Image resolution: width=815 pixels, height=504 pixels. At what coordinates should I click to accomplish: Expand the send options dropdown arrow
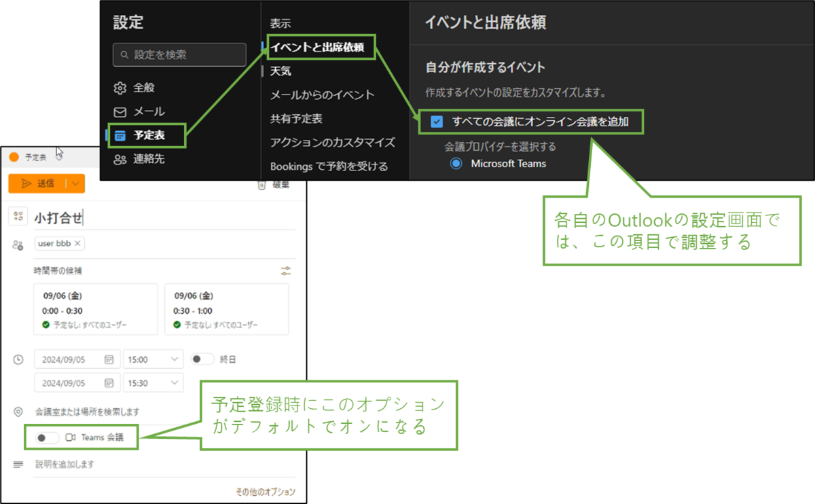75,183
